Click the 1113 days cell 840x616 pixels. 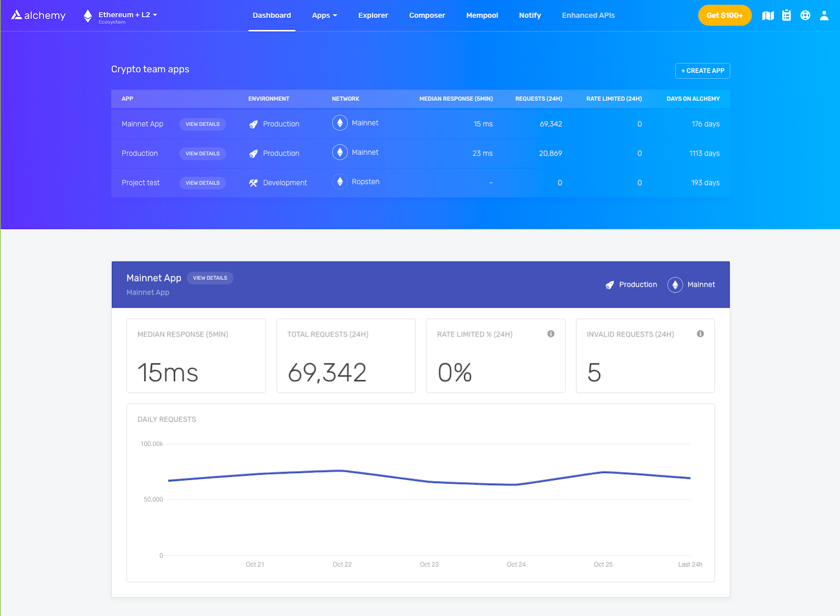coord(705,153)
